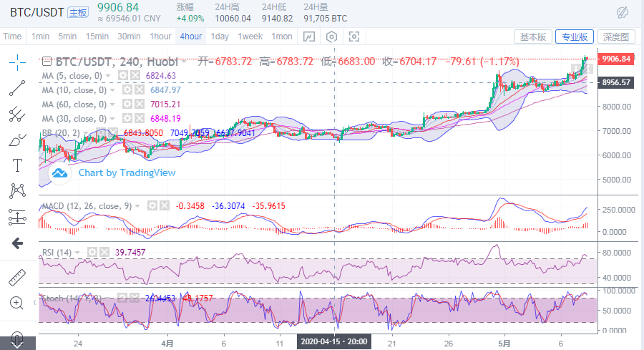
Task: Click the 主板 badge next to BTC/USDT
Action: (77, 13)
